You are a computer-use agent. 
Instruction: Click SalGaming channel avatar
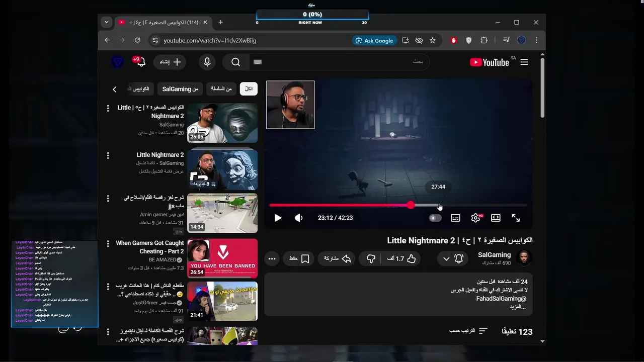tap(524, 258)
